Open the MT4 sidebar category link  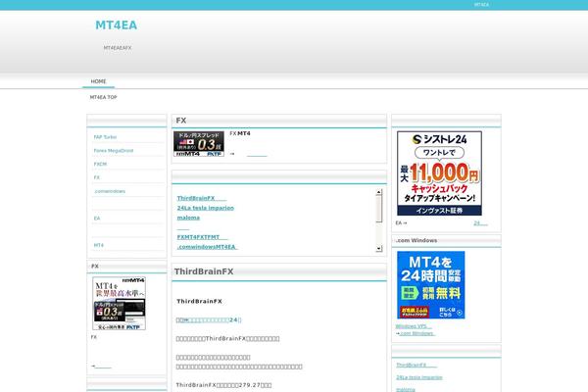pos(99,245)
